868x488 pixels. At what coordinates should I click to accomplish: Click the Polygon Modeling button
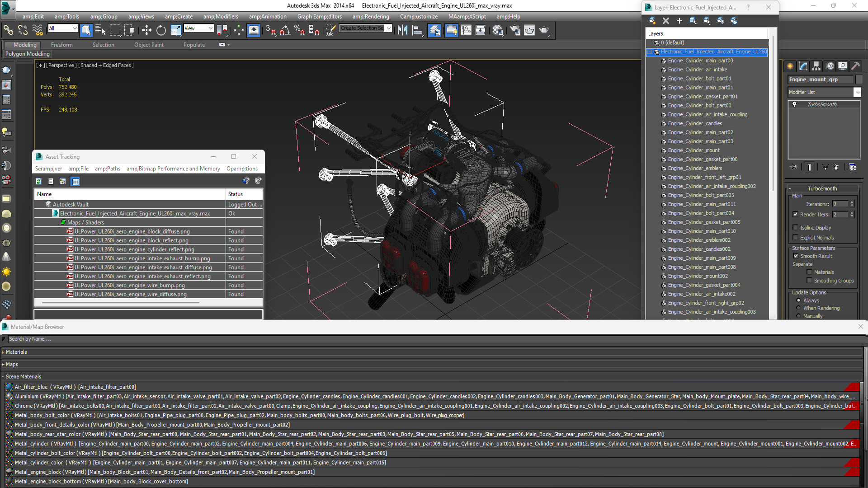tap(28, 54)
